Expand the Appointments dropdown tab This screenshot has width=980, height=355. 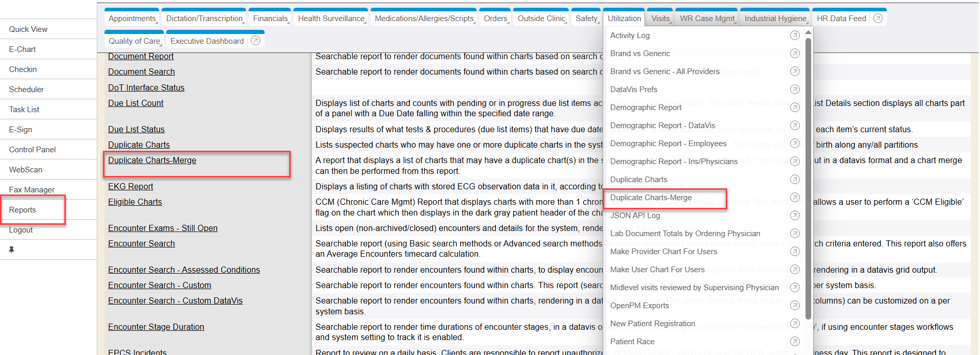(133, 19)
